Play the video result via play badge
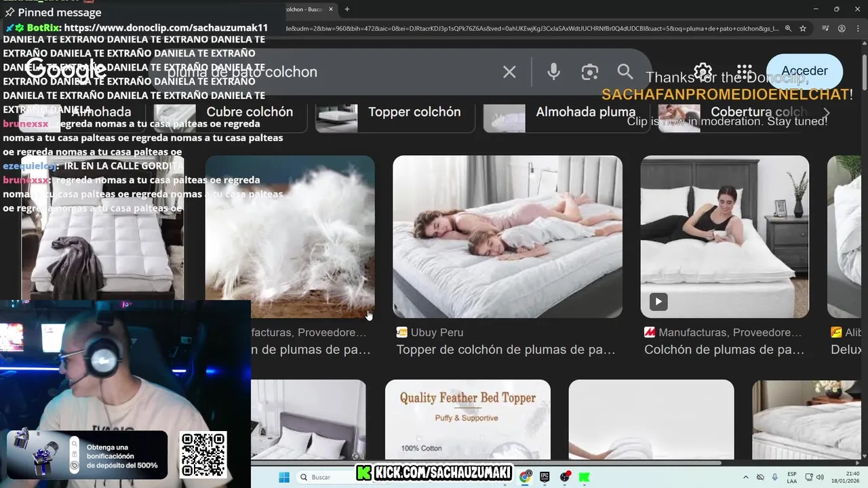This screenshot has width=868, height=488. [658, 302]
